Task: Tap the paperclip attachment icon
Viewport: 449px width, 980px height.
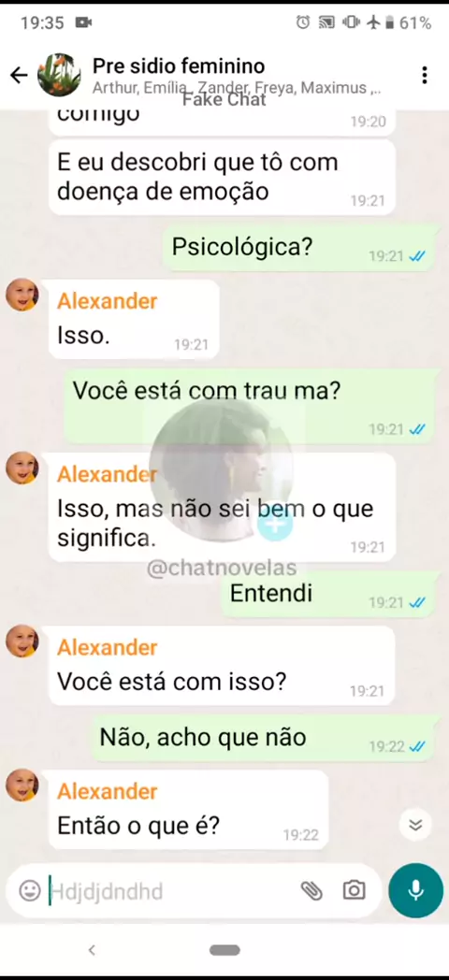Action: coord(311,890)
